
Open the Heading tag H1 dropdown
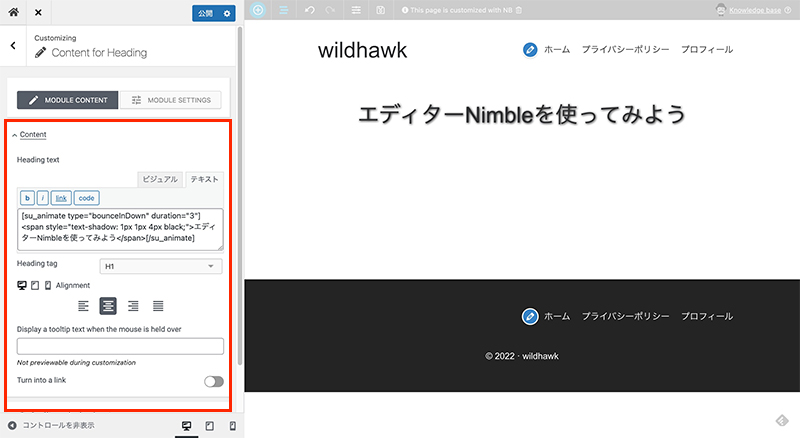pyautogui.click(x=161, y=266)
